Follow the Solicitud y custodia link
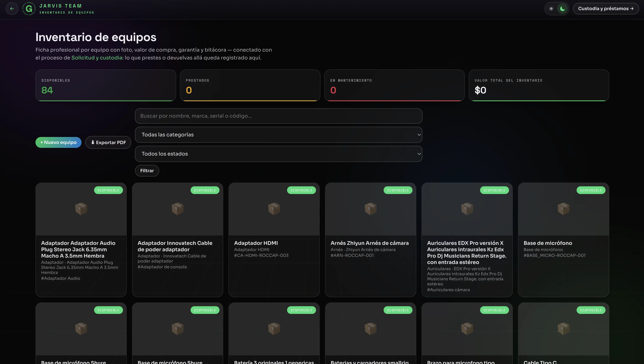This screenshot has height=364, width=644. [97, 58]
